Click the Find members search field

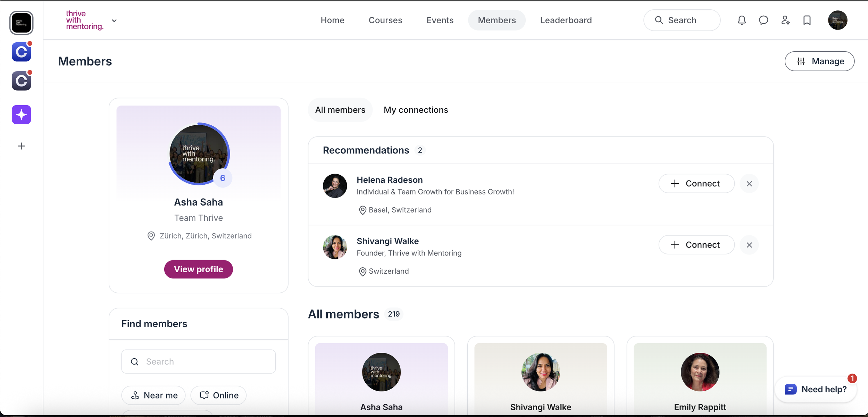pyautogui.click(x=205, y=361)
